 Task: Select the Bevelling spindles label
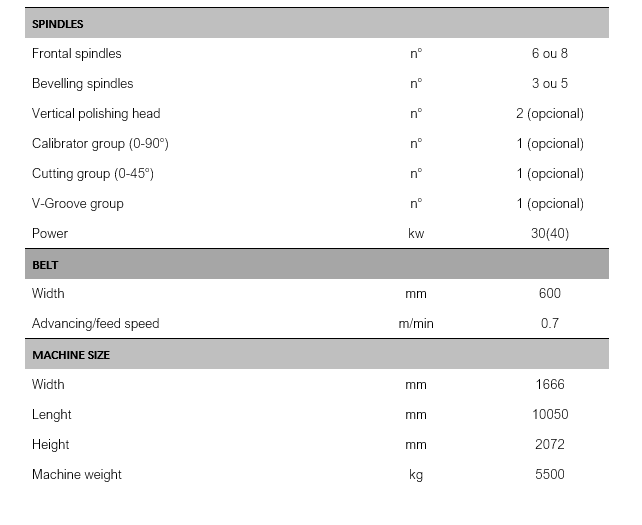click(x=82, y=84)
